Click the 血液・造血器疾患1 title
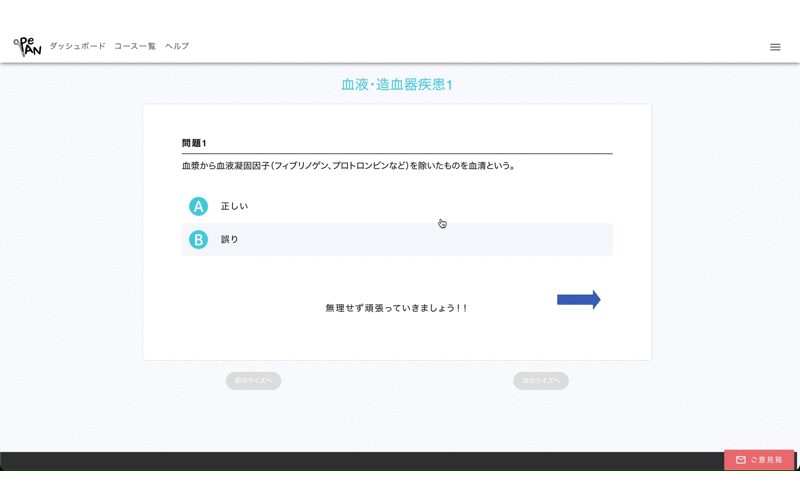 coord(397,84)
